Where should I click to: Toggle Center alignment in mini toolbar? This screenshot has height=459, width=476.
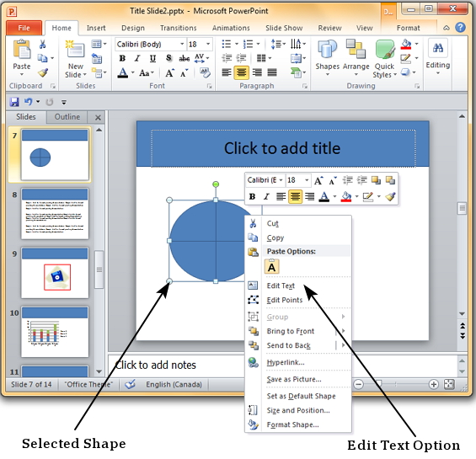(x=295, y=197)
